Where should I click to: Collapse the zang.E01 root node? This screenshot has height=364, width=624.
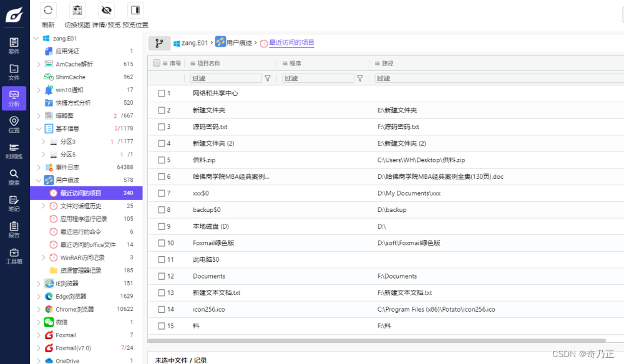[x=36, y=38]
